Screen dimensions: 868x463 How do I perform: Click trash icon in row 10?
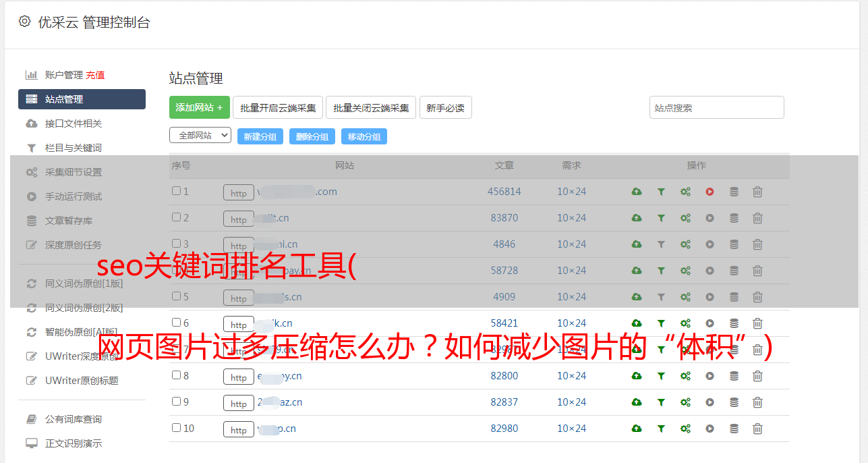757,429
